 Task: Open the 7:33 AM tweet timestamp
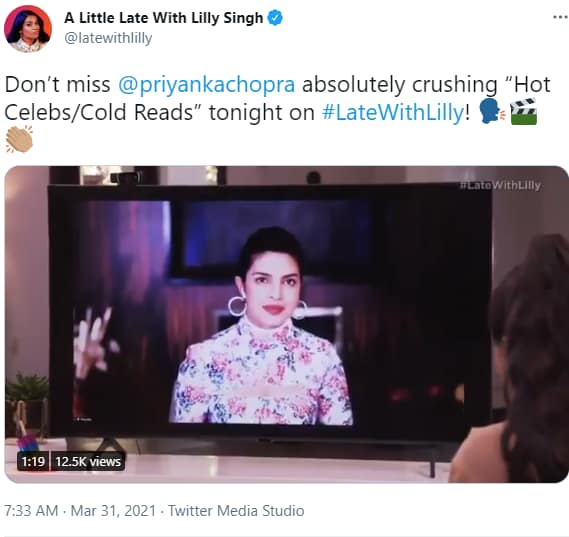(x=31, y=511)
